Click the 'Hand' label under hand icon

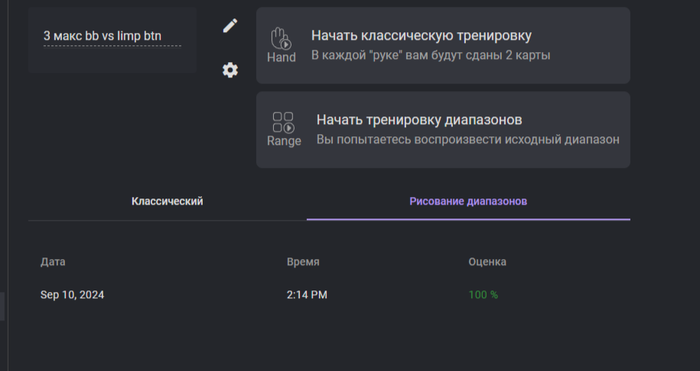pos(281,57)
